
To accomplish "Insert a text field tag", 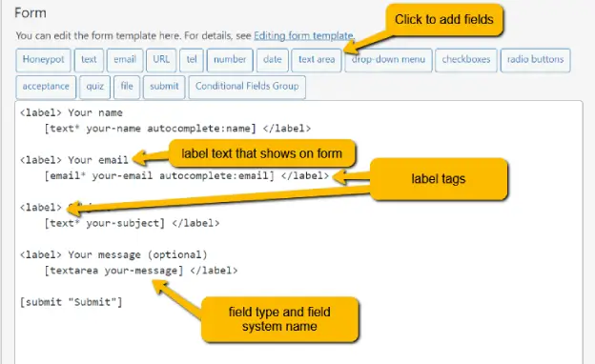I will 89,60.
